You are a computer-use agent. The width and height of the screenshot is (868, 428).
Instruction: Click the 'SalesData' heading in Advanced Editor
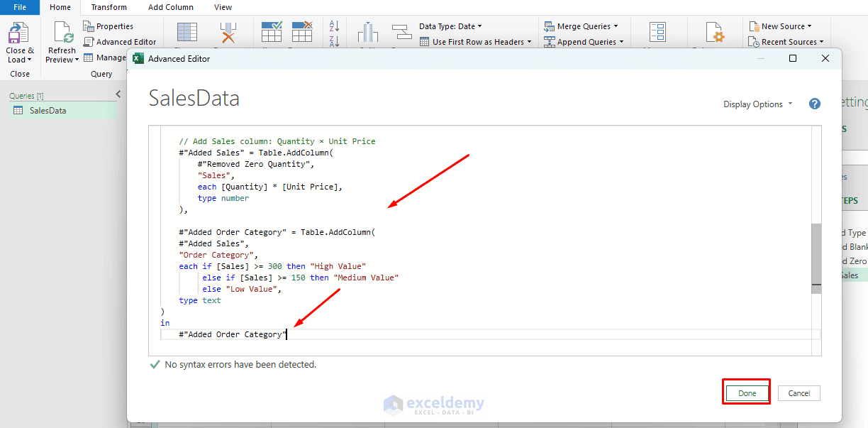tap(194, 99)
